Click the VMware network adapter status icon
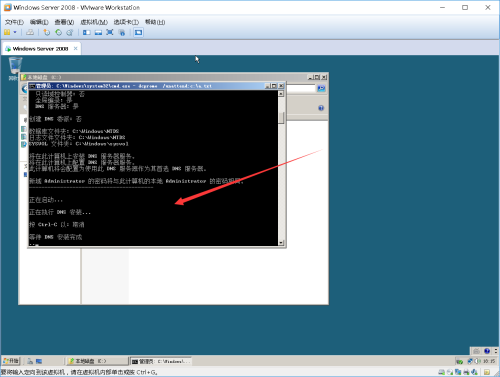The width and height of the screenshot is (500, 377). point(458,372)
